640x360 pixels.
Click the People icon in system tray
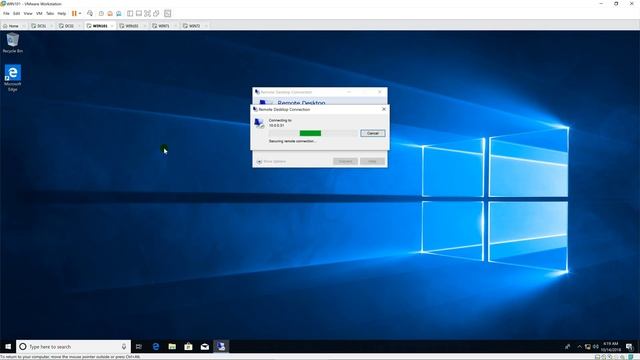click(567, 347)
